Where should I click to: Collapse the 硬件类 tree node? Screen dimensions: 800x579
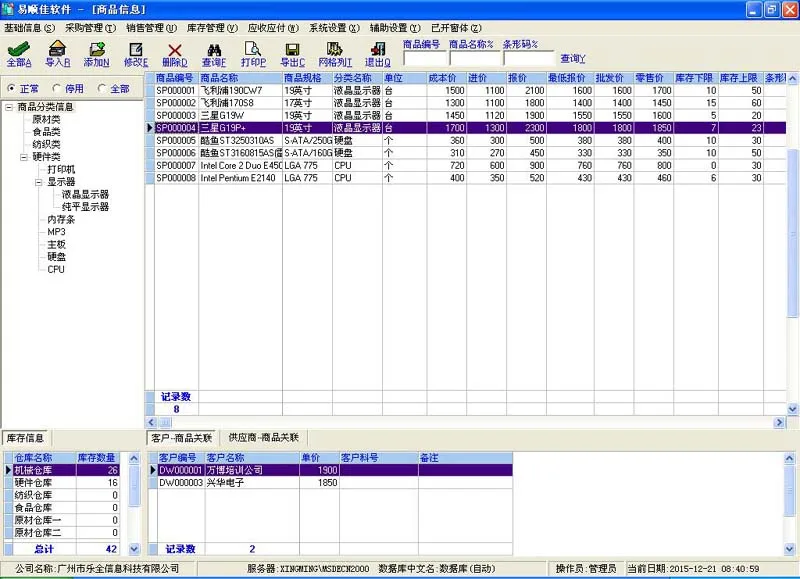point(23,157)
